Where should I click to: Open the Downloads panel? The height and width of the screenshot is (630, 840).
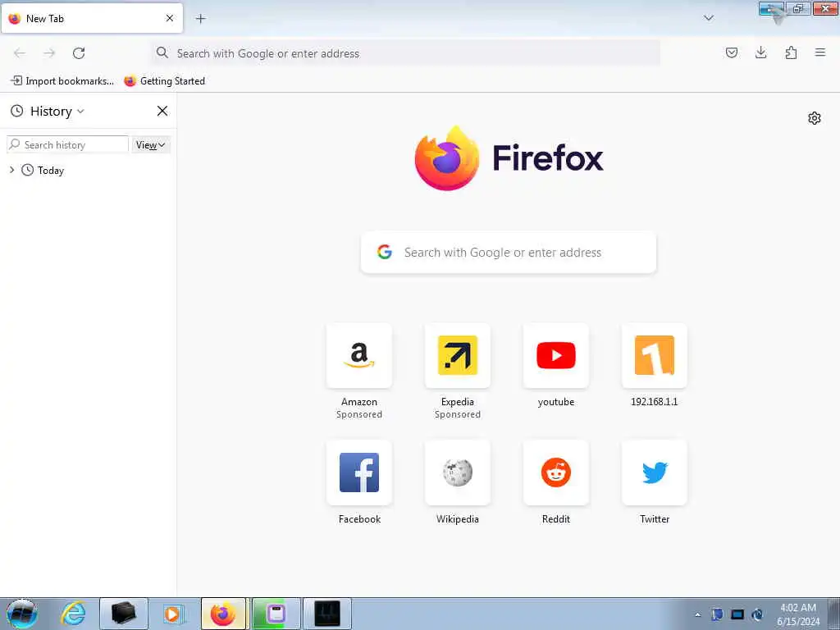[760, 52]
